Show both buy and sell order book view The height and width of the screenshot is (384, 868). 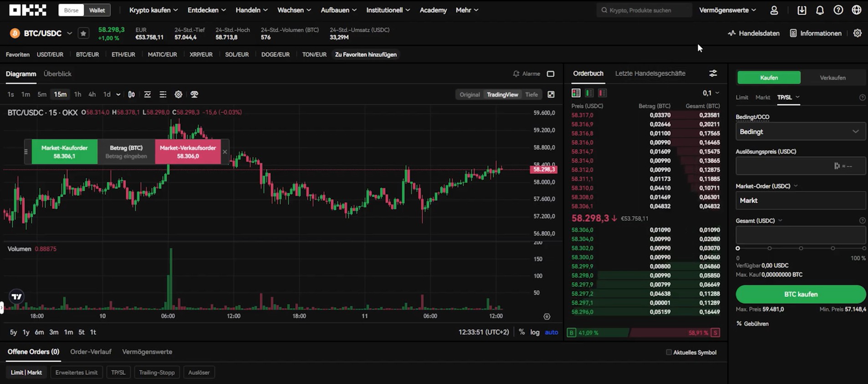576,93
